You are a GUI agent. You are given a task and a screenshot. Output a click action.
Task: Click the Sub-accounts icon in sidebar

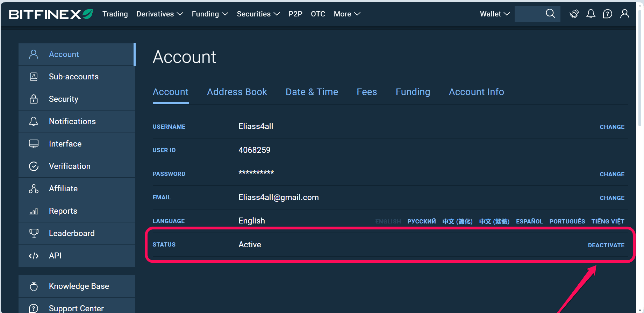tap(34, 77)
